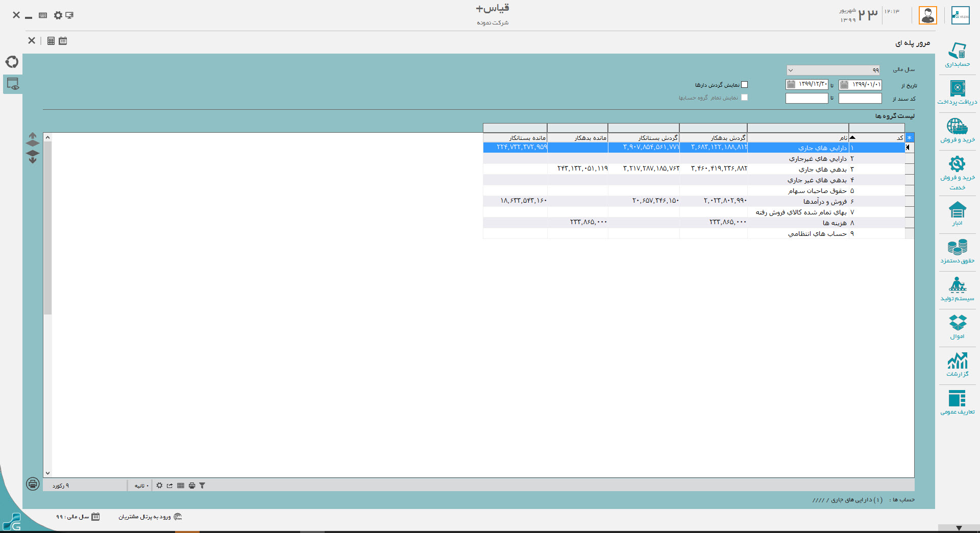Open the تعاریف عمومی module

click(957, 402)
